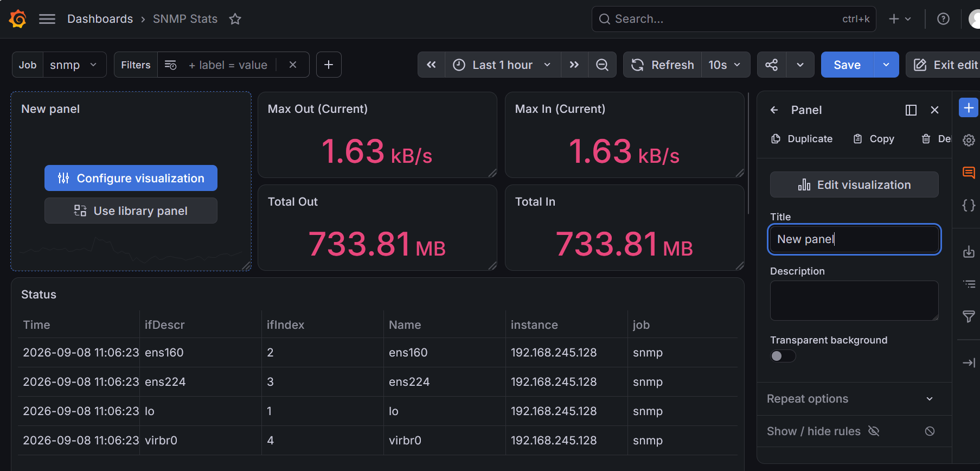Open the plus create-new dropdown in header

(x=900, y=19)
